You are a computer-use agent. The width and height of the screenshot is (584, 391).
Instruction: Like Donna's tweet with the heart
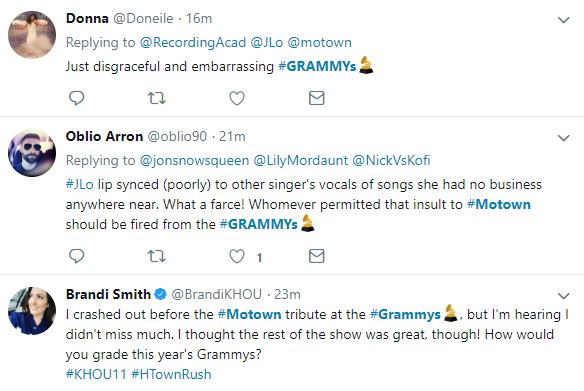(x=237, y=98)
